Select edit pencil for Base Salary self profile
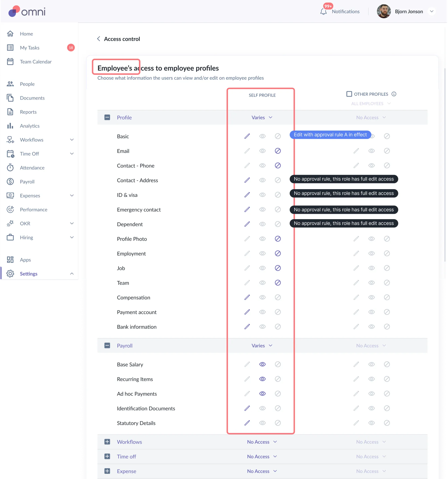448x479 pixels. (x=247, y=364)
